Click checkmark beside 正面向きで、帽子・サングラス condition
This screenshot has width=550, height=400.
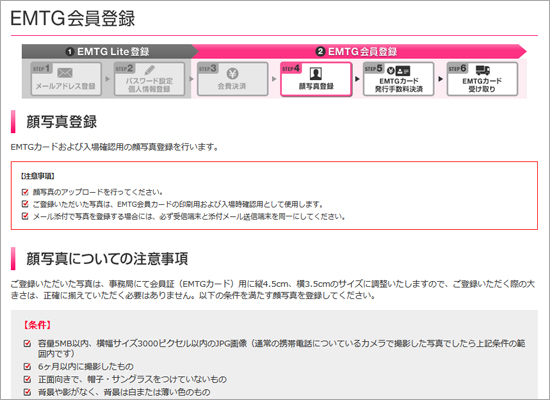27,379
